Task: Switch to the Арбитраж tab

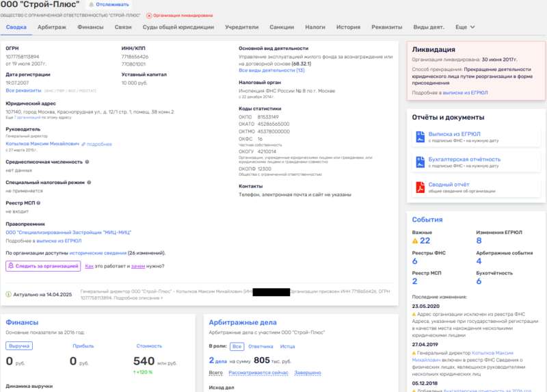Action: [x=52, y=27]
